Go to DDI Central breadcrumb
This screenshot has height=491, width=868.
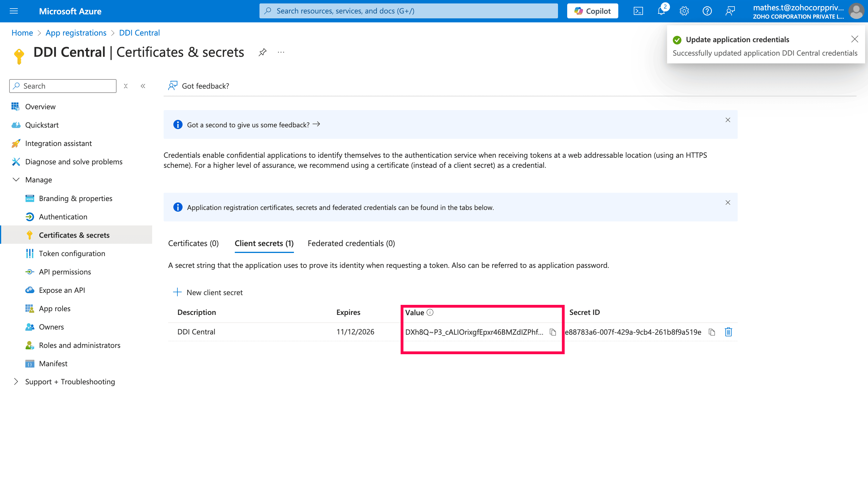(139, 33)
